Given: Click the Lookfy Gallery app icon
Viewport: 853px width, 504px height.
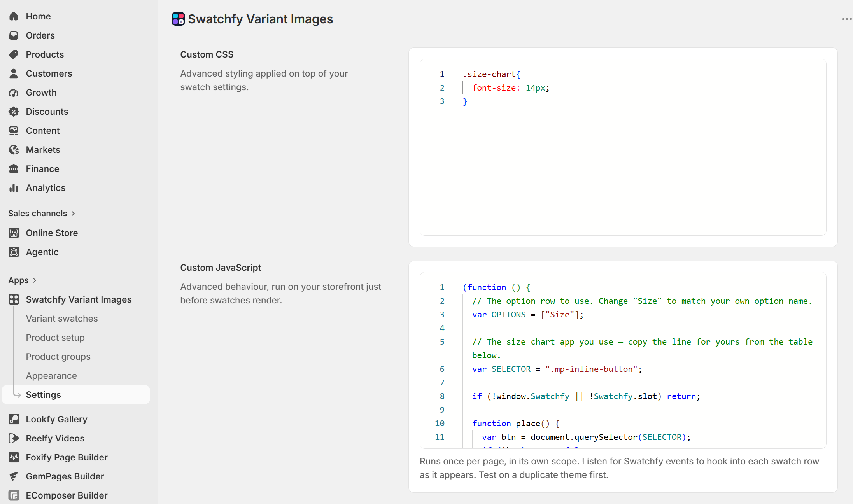Looking at the screenshot, I should pyautogui.click(x=14, y=419).
